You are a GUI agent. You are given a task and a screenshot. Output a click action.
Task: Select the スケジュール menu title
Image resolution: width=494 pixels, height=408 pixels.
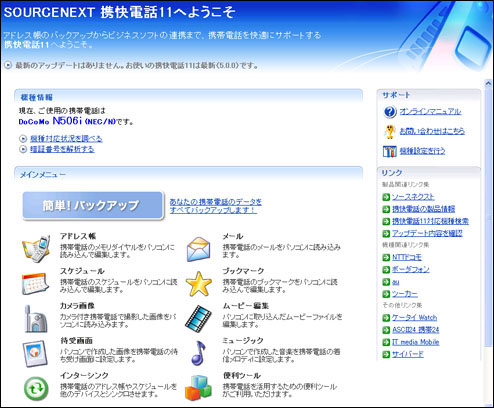click(82, 271)
